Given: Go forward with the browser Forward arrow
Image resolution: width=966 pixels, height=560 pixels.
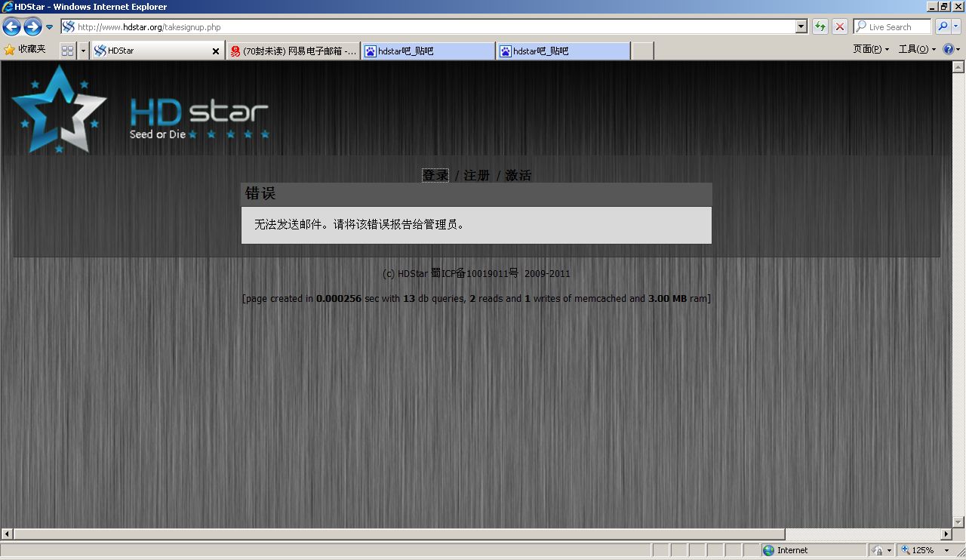Looking at the screenshot, I should tap(32, 27).
